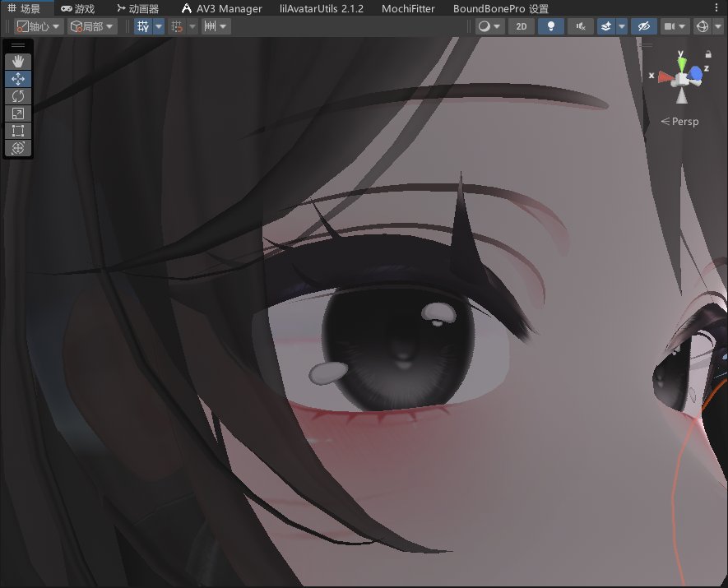Click the red X axis gizmo cone
The width and height of the screenshot is (728, 588).
(665, 78)
